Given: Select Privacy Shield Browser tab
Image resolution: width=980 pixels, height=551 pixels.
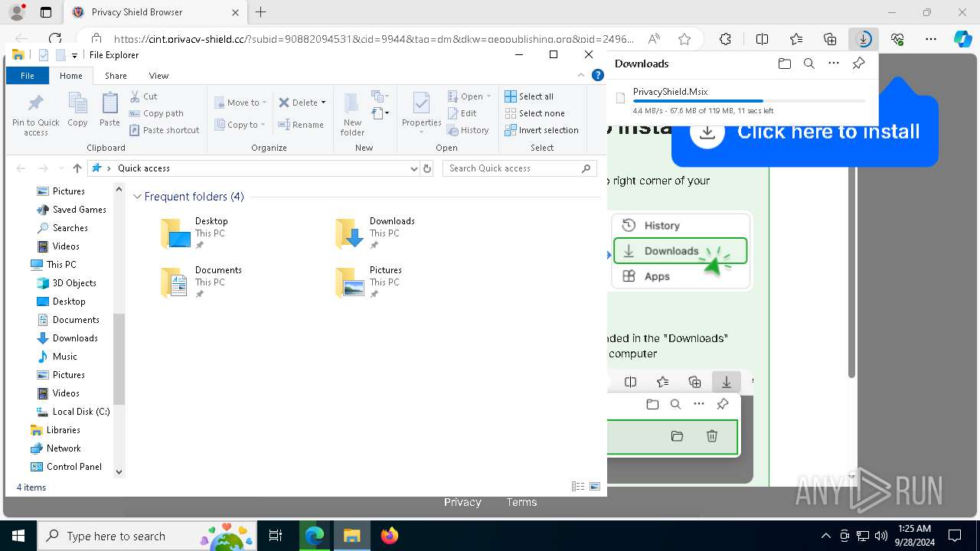Looking at the screenshot, I should (154, 12).
